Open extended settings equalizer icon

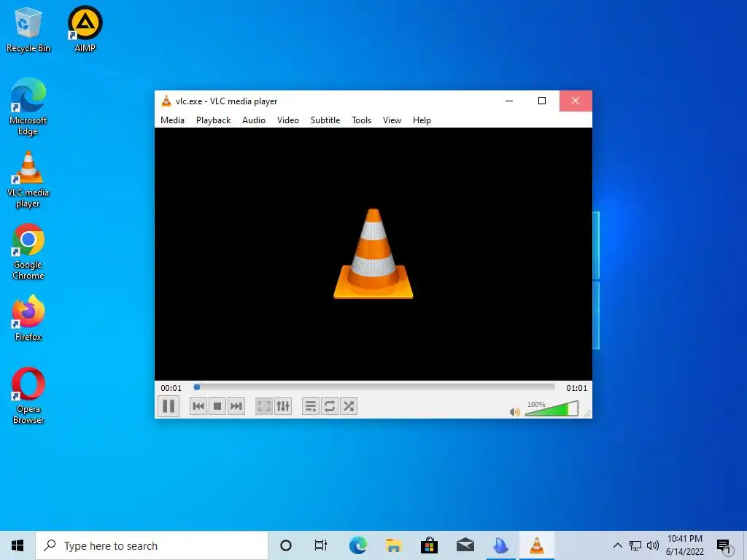pyautogui.click(x=283, y=406)
